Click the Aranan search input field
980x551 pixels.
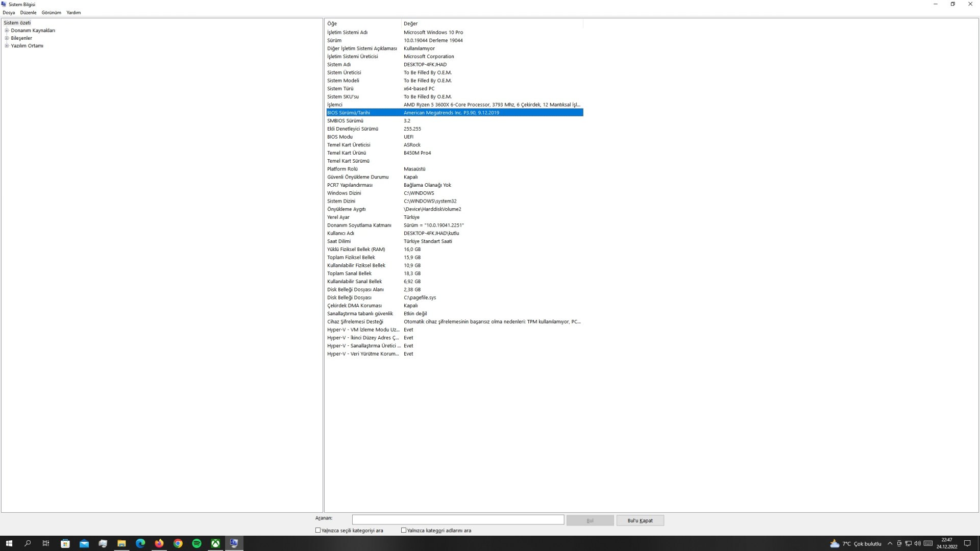coord(458,519)
